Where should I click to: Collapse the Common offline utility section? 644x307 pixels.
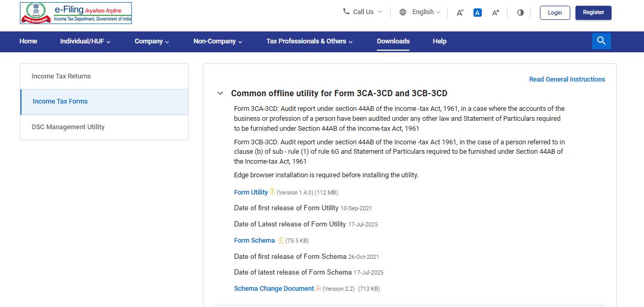tap(220, 94)
